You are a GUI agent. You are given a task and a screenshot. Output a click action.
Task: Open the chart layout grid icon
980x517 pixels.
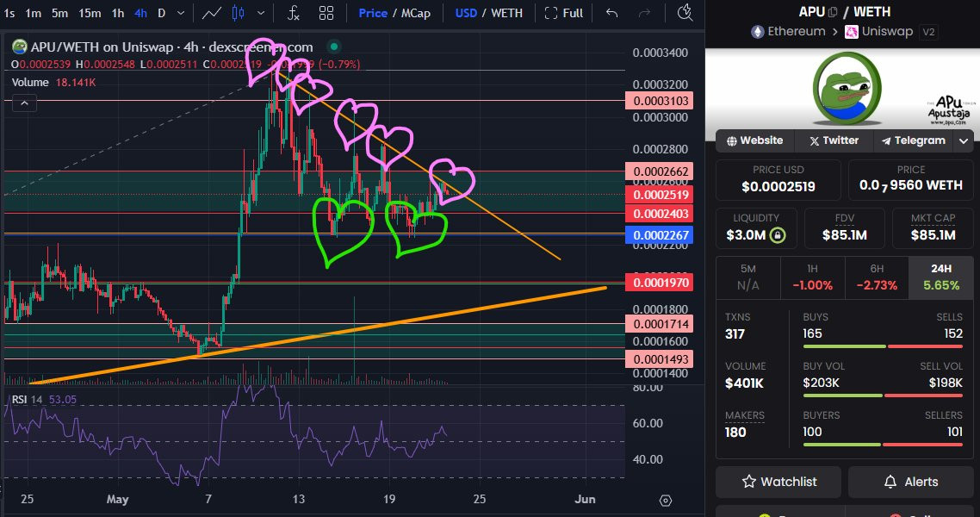pyautogui.click(x=326, y=13)
